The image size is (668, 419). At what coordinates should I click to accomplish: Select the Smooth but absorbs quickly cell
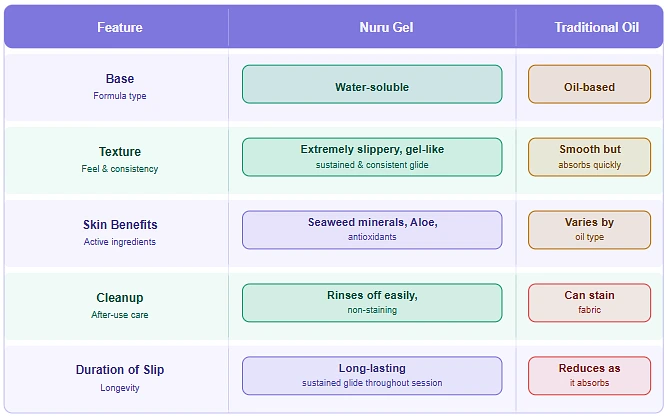(x=589, y=157)
